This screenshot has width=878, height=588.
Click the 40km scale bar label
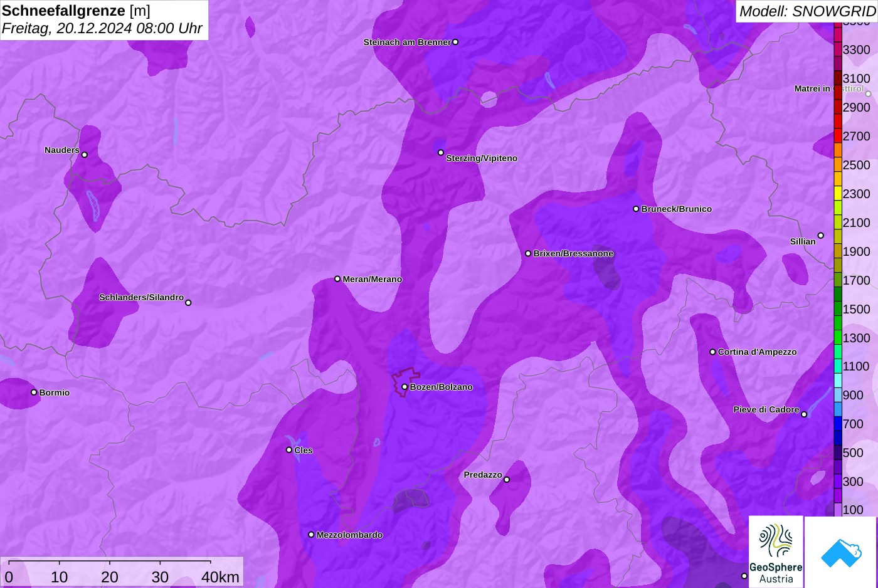click(x=220, y=577)
